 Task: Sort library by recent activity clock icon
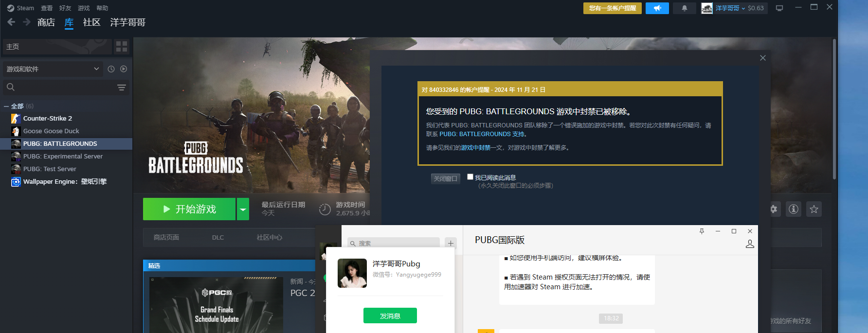(111, 69)
